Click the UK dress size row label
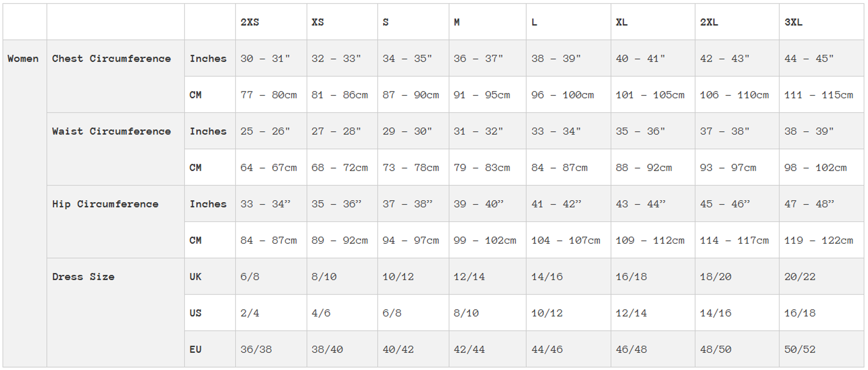 pos(195,277)
